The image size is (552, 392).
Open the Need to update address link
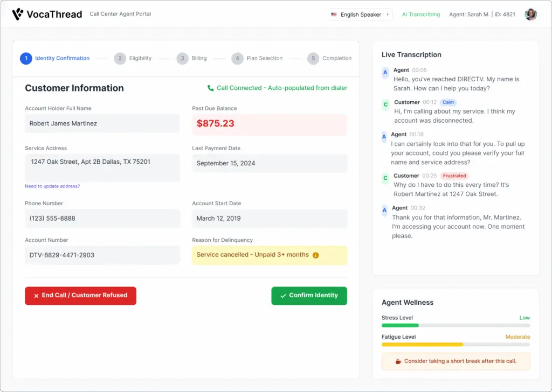tap(52, 186)
